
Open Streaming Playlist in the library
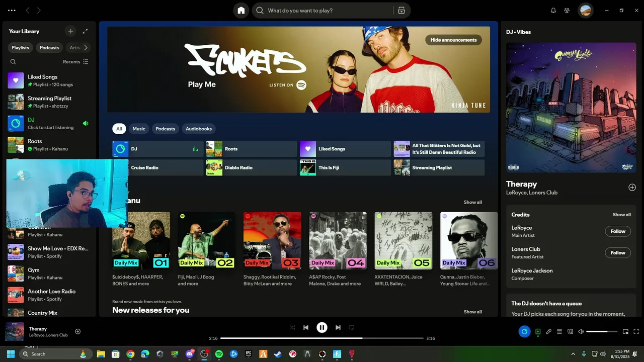point(49,102)
